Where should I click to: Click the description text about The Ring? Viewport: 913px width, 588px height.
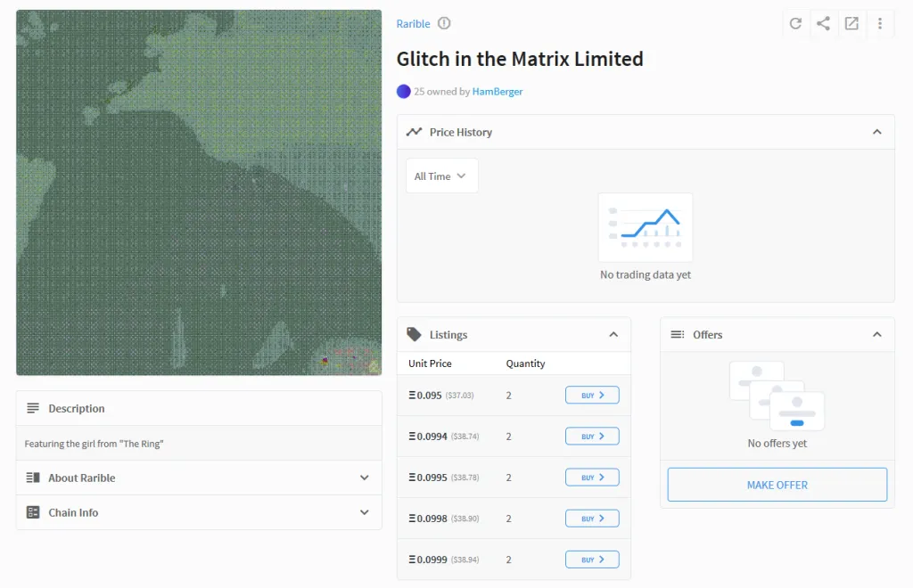[94, 444]
